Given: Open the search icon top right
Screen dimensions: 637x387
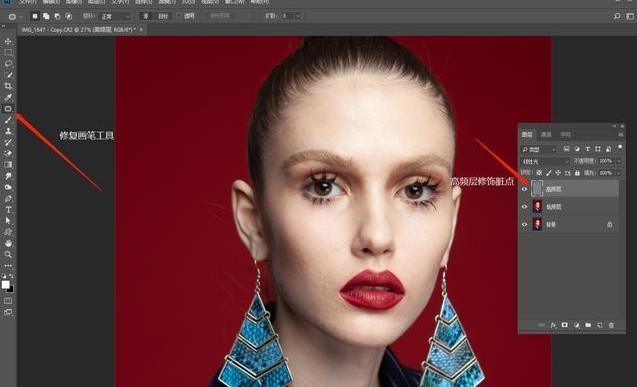Looking at the screenshot, I should click(x=617, y=16).
